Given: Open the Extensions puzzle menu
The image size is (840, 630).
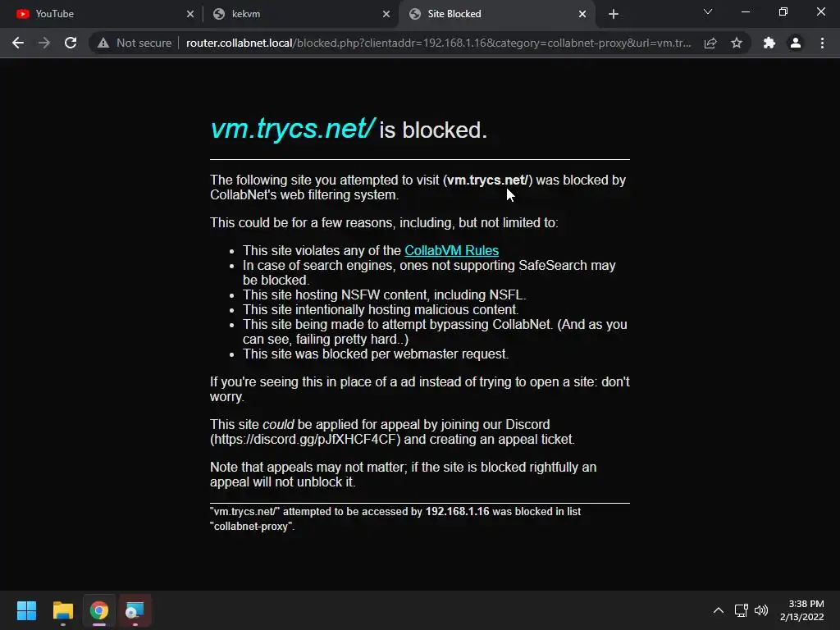Looking at the screenshot, I should (769, 43).
